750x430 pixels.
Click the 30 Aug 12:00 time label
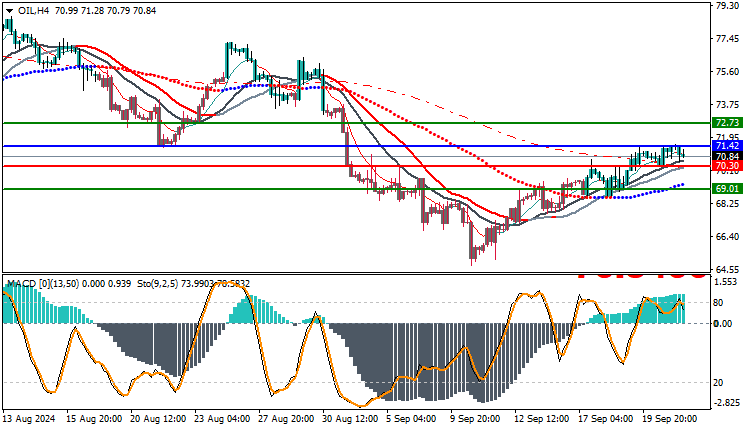(351, 419)
